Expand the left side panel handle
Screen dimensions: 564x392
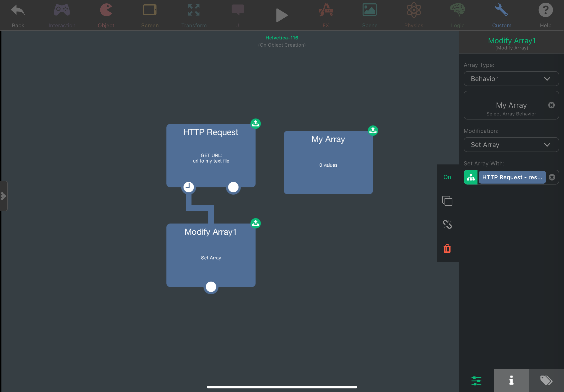[x=3, y=196]
